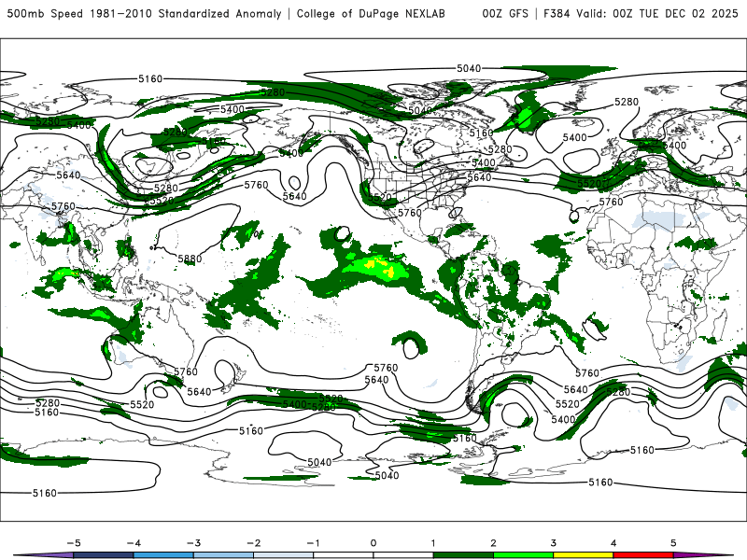Image resolution: width=747 pixels, height=560 pixels.
Task: Click the '500mb Speed' title text
Action: pyautogui.click(x=46, y=13)
